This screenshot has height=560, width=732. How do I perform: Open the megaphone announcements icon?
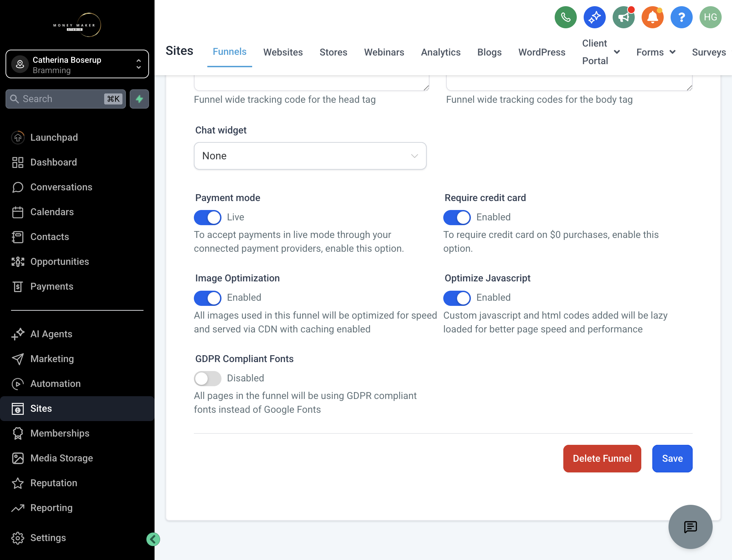(x=624, y=17)
